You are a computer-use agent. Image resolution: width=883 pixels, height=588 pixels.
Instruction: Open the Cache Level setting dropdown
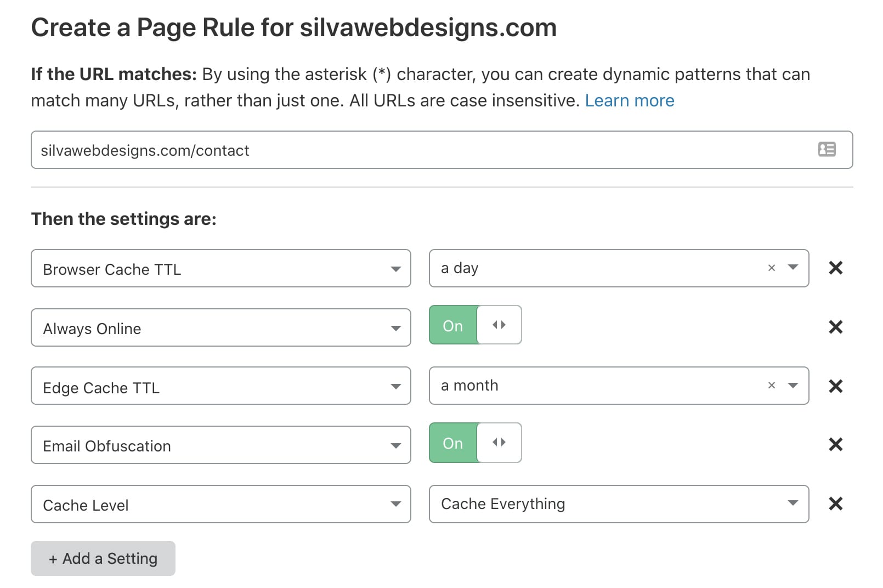(x=221, y=504)
